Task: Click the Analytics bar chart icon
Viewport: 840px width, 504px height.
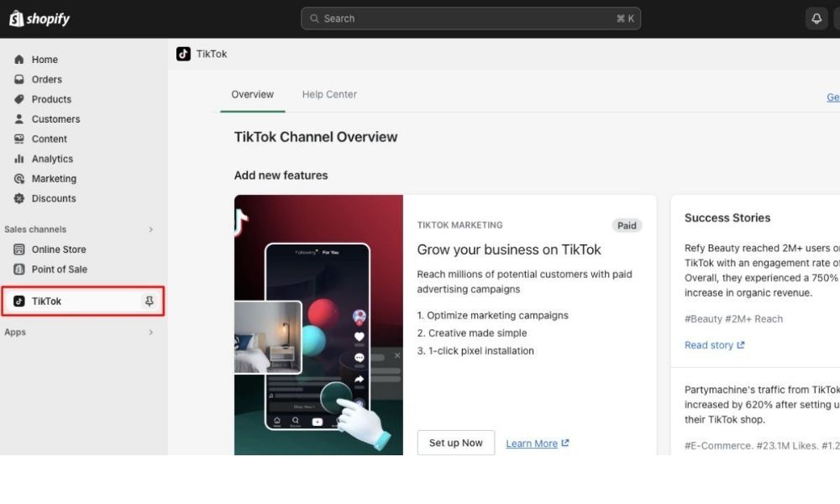Action: click(x=19, y=159)
